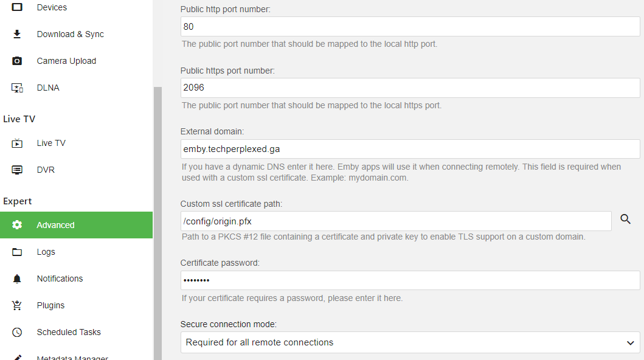Browse for certificate with magnifier icon
The width and height of the screenshot is (644, 360).
625,220
